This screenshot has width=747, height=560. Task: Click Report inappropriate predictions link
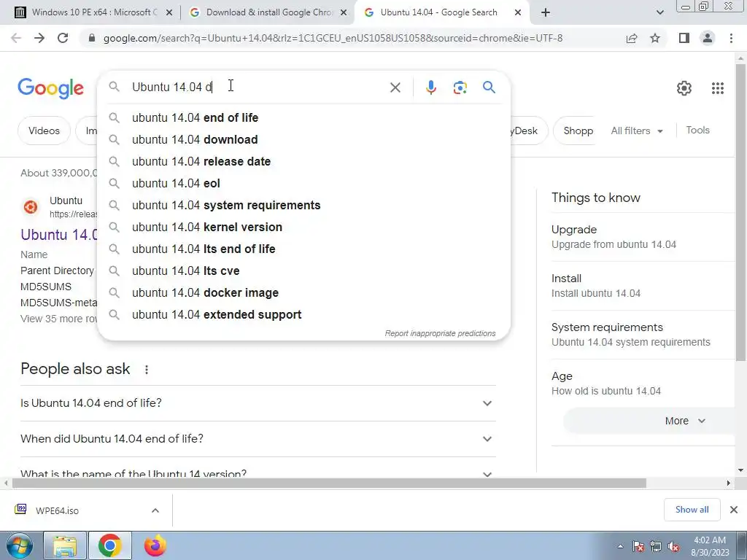click(440, 333)
